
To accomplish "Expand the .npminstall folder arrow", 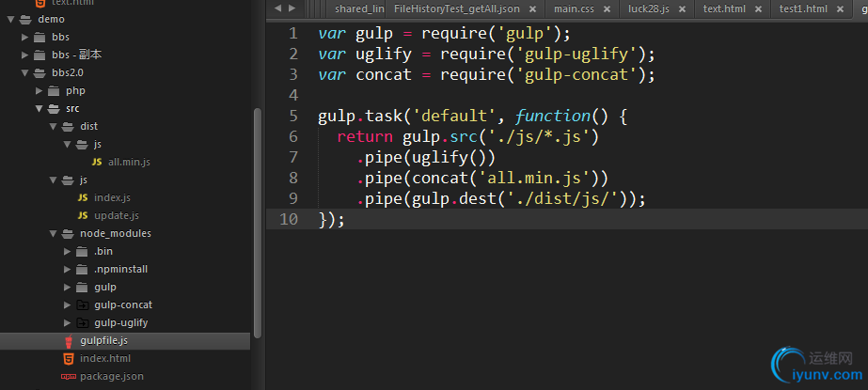I will [x=67, y=270].
